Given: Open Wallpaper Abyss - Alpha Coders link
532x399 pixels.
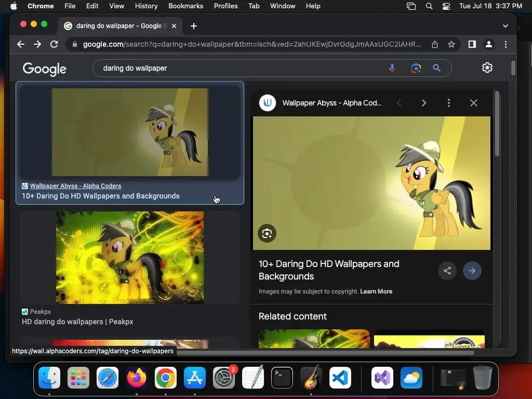Looking at the screenshot, I should tap(75, 186).
